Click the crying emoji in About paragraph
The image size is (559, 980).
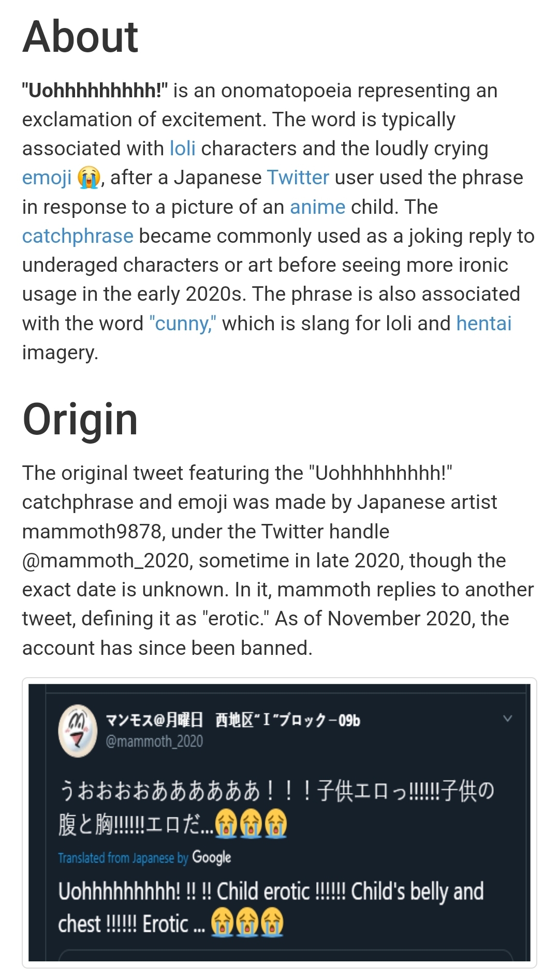[x=89, y=178]
